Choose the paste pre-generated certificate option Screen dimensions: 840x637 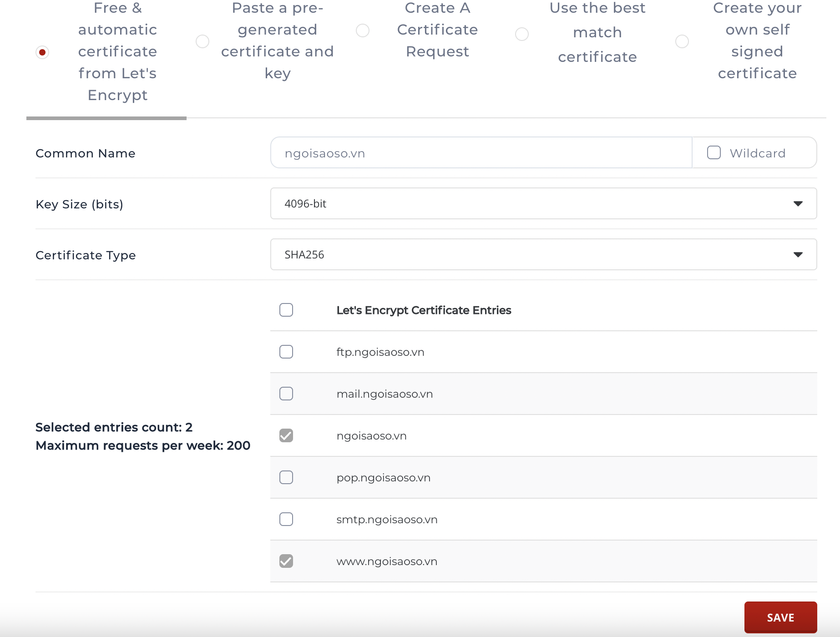(x=202, y=41)
